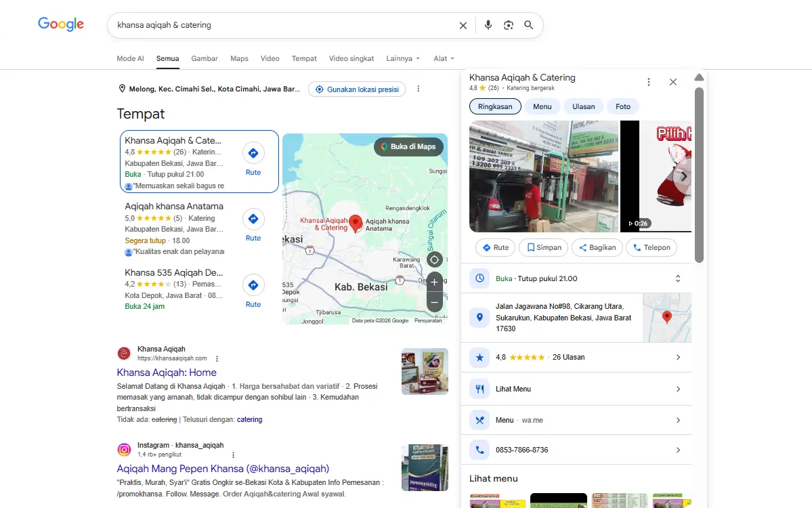Switch to Video singkat tab
Viewport: 812px width, 508px height.
pyautogui.click(x=351, y=58)
